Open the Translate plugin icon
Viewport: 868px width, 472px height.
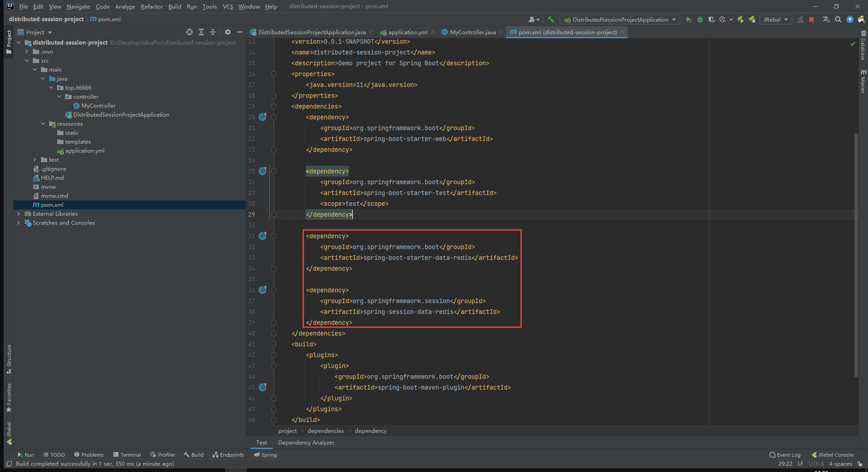pos(826,19)
